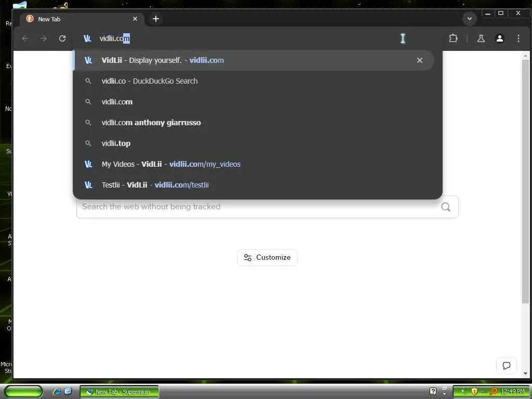Click the DuckDuckGo search field
Viewport: 532px width, 399px height.
[x=267, y=207]
